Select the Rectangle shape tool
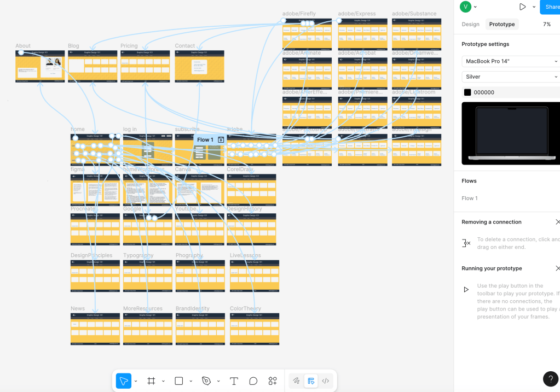 coord(179,381)
